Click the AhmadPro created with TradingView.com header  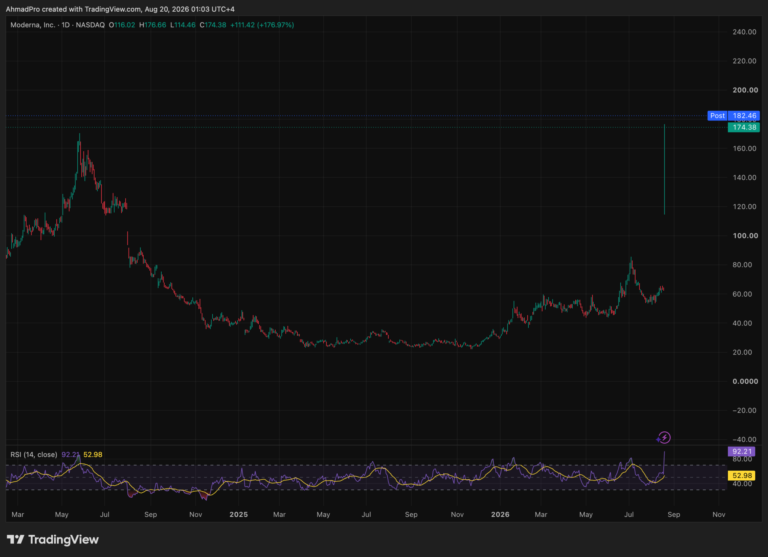pyautogui.click(x=120, y=9)
